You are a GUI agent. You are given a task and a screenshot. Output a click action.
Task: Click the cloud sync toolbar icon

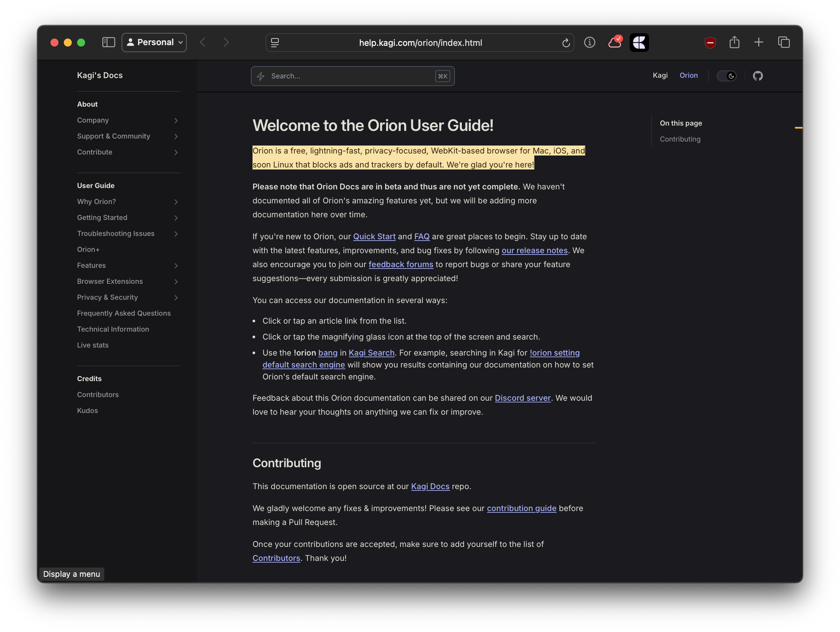click(x=614, y=42)
